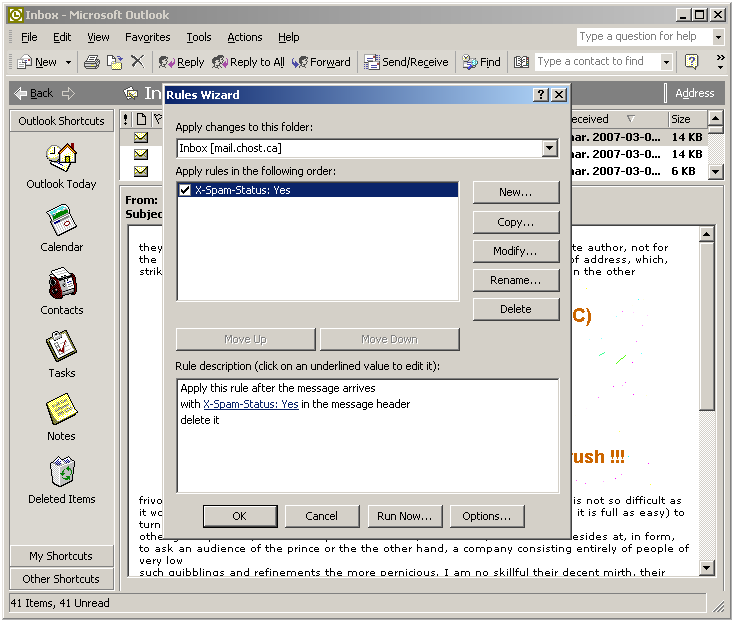Open the View menu
This screenshot has width=735, height=623.
click(98, 37)
